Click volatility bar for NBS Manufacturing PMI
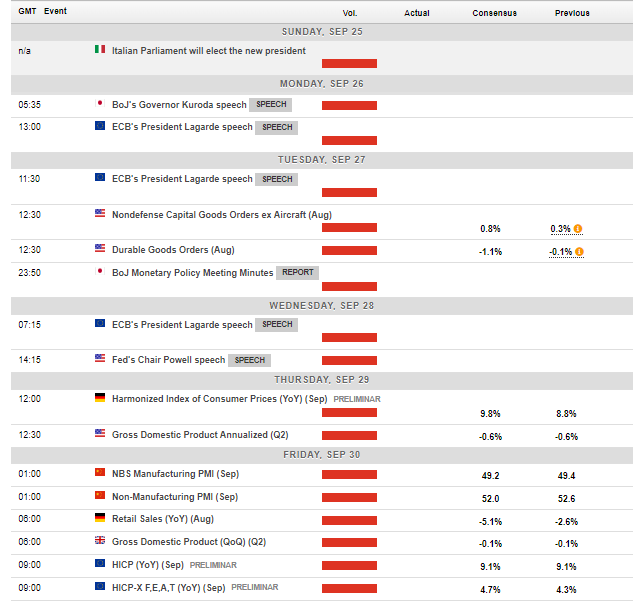The width and height of the screenshot is (641, 609). click(349, 475)
